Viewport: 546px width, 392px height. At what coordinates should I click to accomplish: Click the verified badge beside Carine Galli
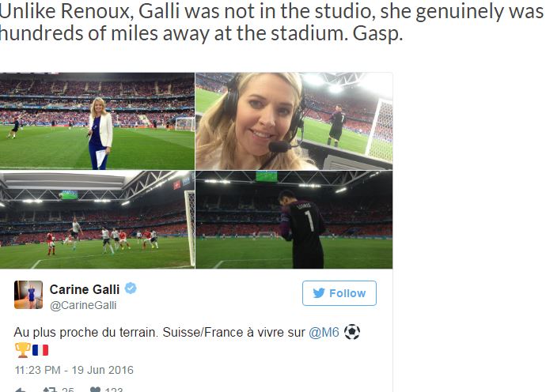coord(131,288)
